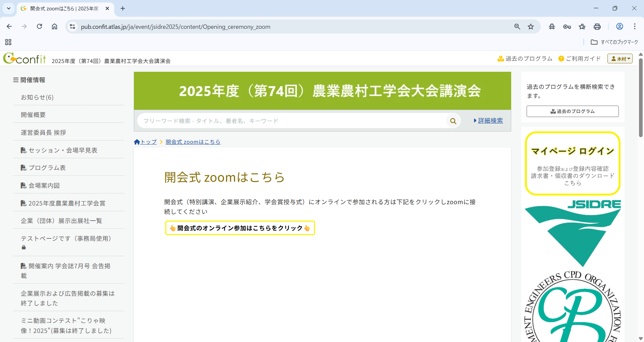Open the browser home page
644x342 pixels.
pyautogui.click(x=54, y=26)
